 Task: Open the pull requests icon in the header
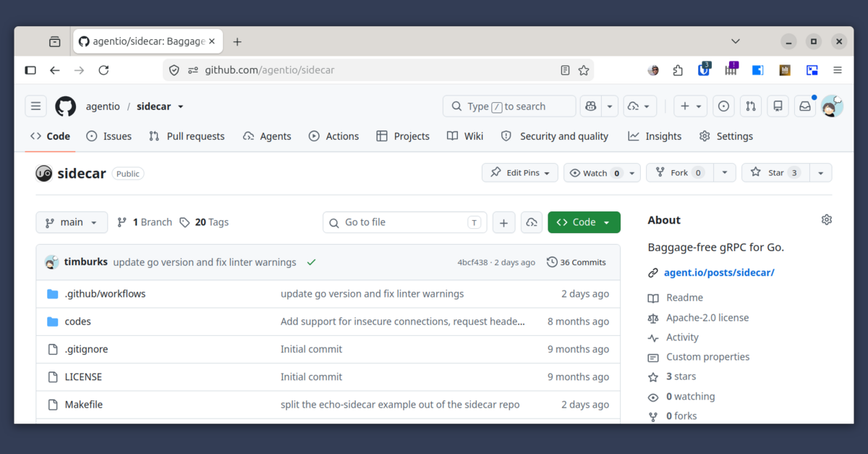pos(751,106)
